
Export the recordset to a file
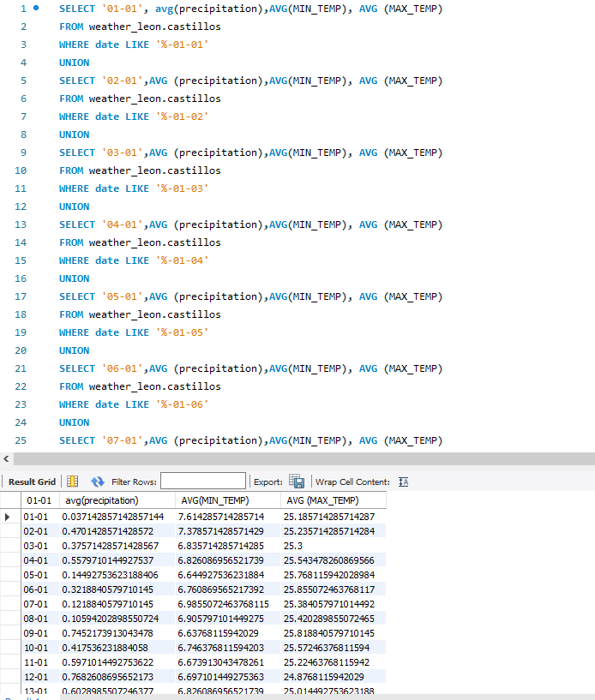(x=297, y=482)
